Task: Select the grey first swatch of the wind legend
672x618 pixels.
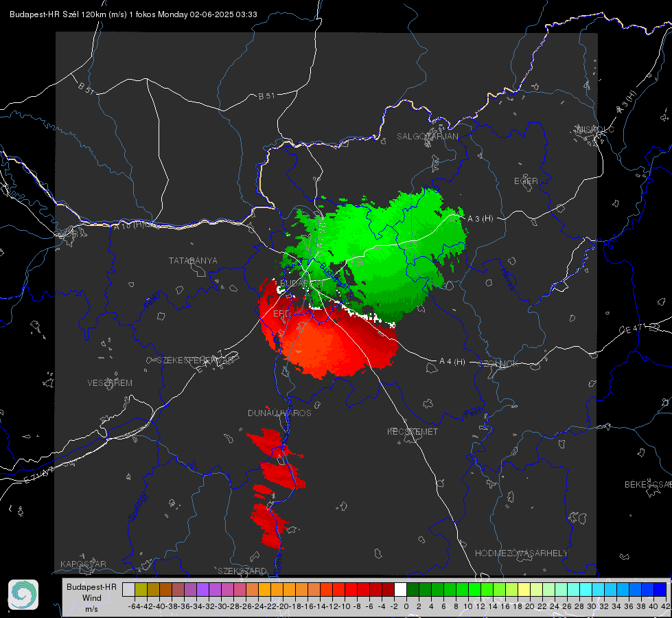Action: tap(128, 589)
